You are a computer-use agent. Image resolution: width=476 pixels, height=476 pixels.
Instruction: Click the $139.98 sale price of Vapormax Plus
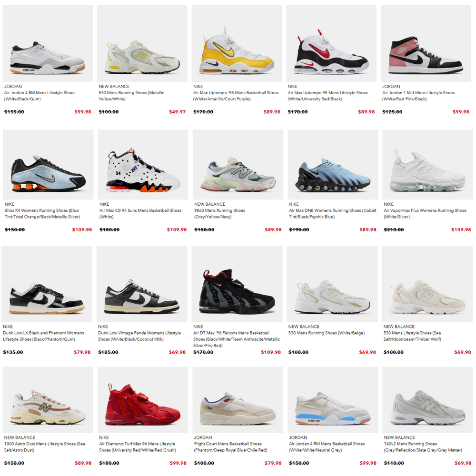pos(461,230)
